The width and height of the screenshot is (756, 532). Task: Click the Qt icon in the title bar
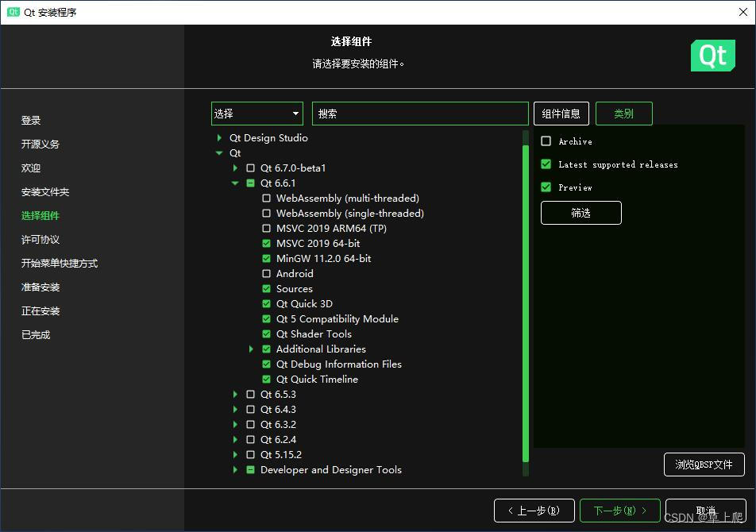13,12
